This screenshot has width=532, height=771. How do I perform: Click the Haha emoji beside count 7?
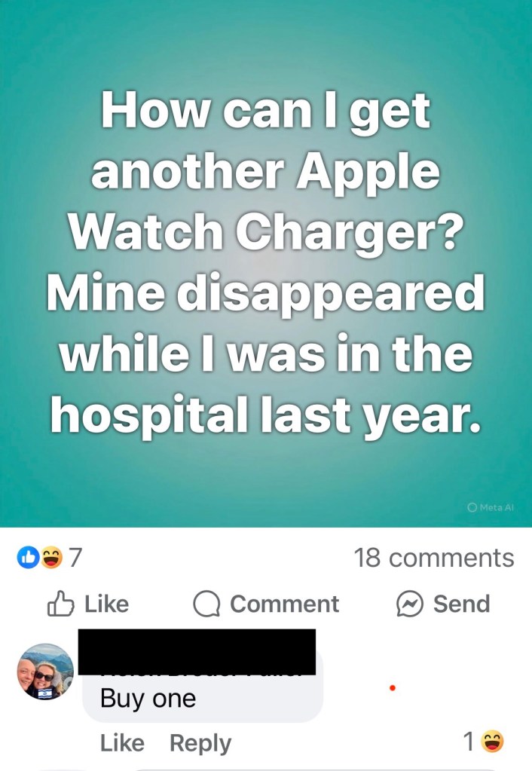[51, 558]
